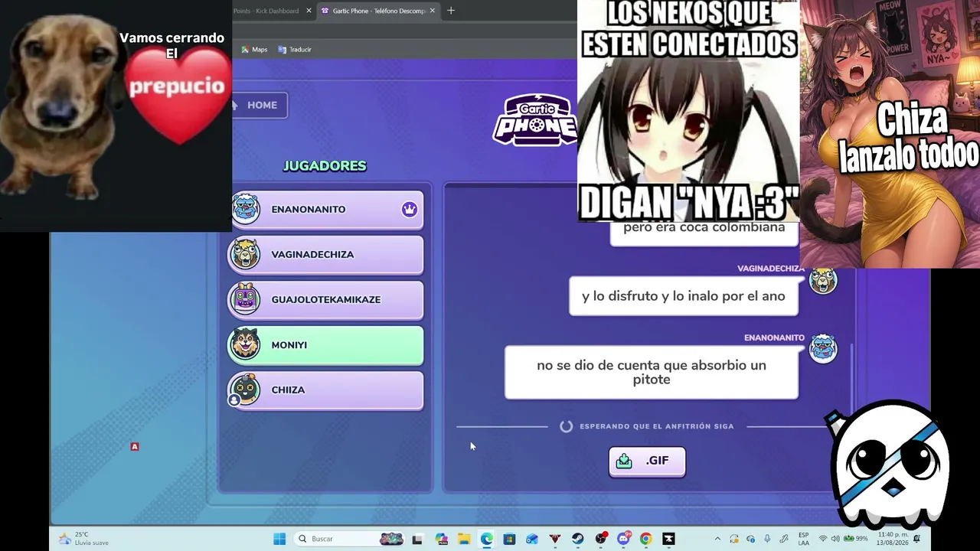Open Discord from the taskbar
Screen dimensions: 980x551
[624, 539]
